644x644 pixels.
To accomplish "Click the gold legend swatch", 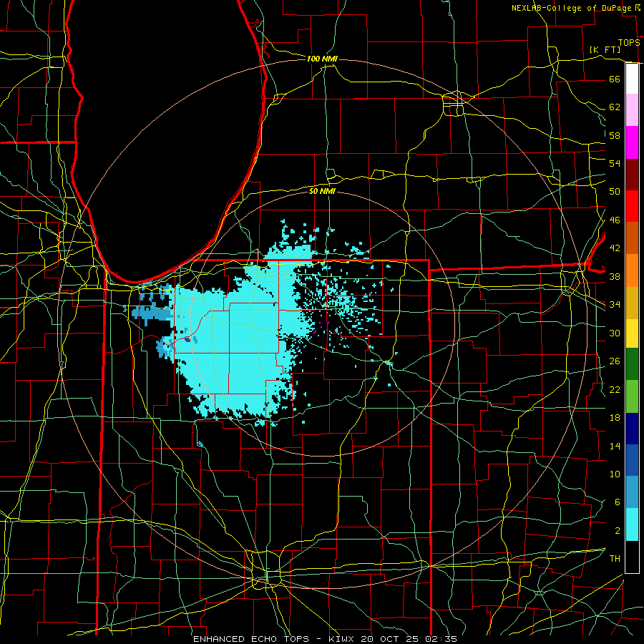I will [x=632, y=303].
